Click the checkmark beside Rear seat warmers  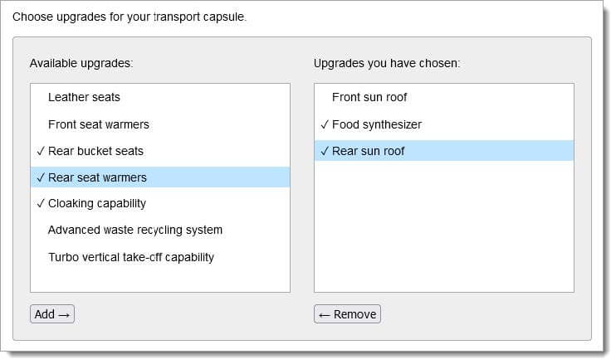[x=41, y=177]
